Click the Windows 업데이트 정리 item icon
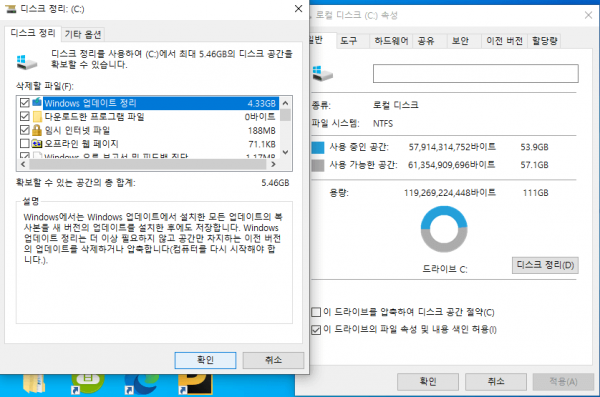The height and width of the screenshot is (397, 600). tap(37, 103)
